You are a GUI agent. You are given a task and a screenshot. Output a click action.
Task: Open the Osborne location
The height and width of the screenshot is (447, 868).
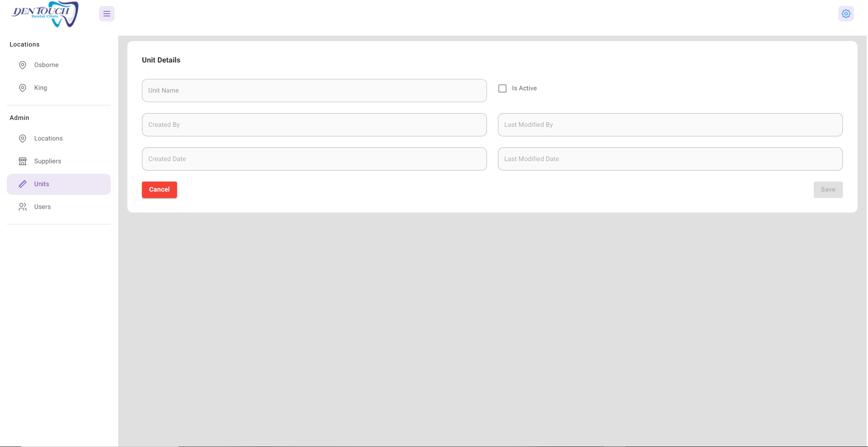click(x=59, y=65)
